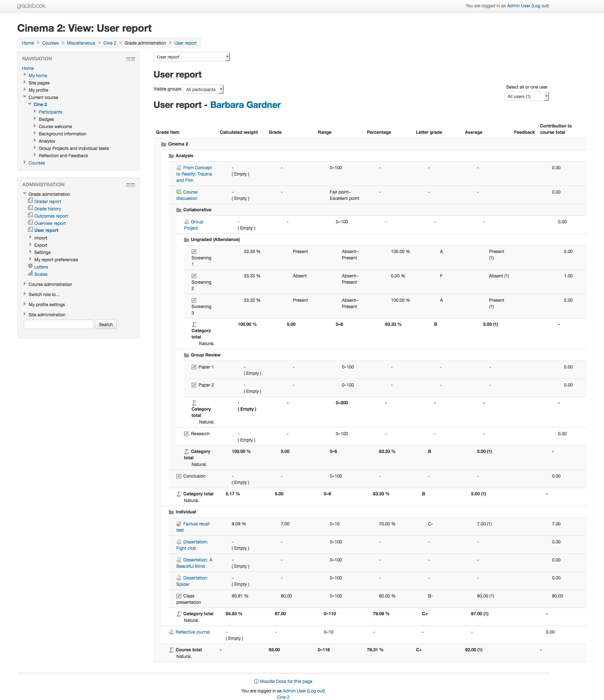Click the administration search input field
604x700 pixels.
59,324
